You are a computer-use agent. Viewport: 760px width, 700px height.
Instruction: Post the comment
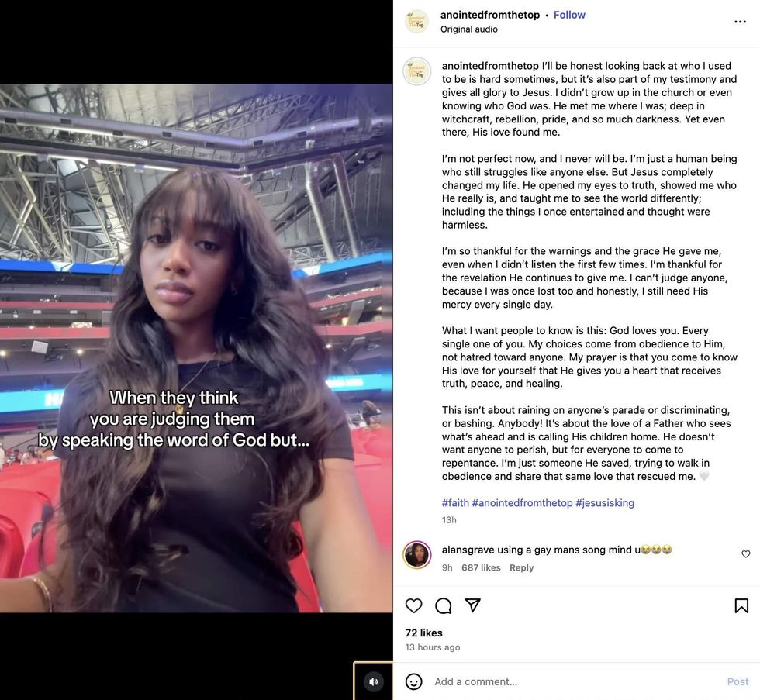pos(738,681)
